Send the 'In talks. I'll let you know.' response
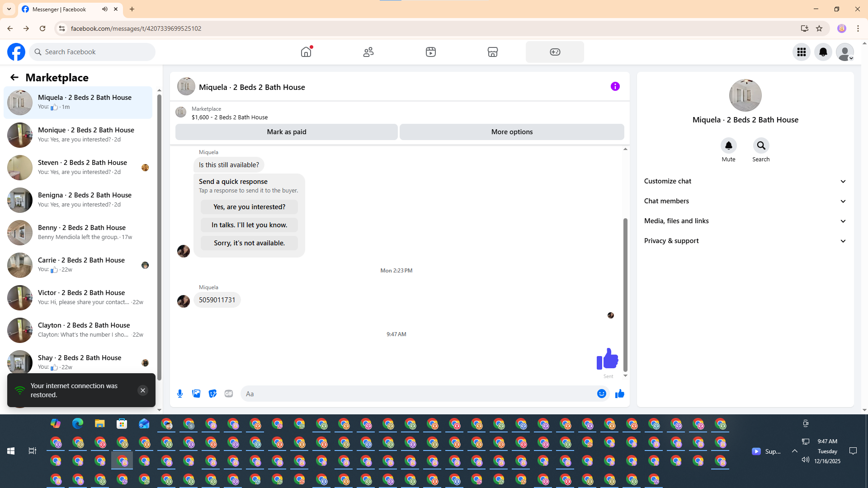 click(x=249, y=225)
